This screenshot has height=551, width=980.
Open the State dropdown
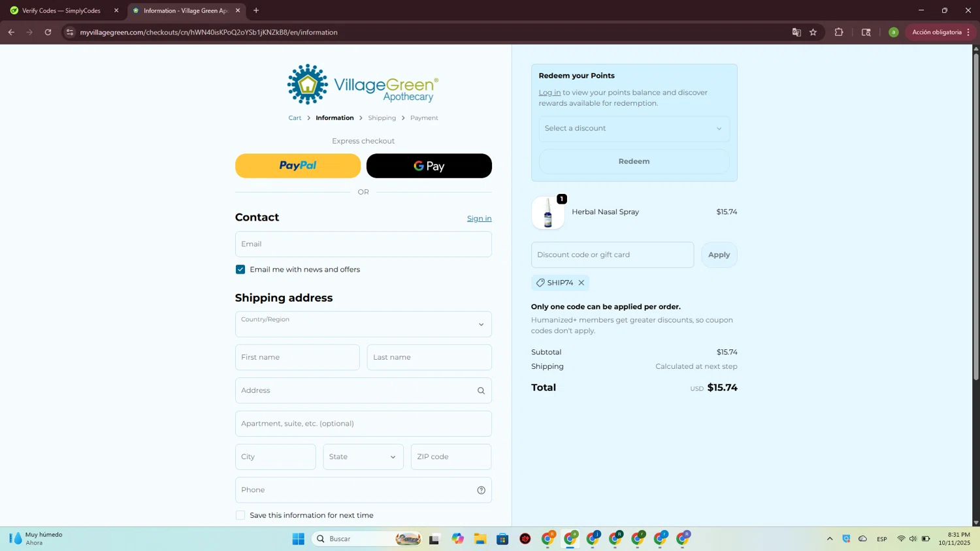click(363, 457)
